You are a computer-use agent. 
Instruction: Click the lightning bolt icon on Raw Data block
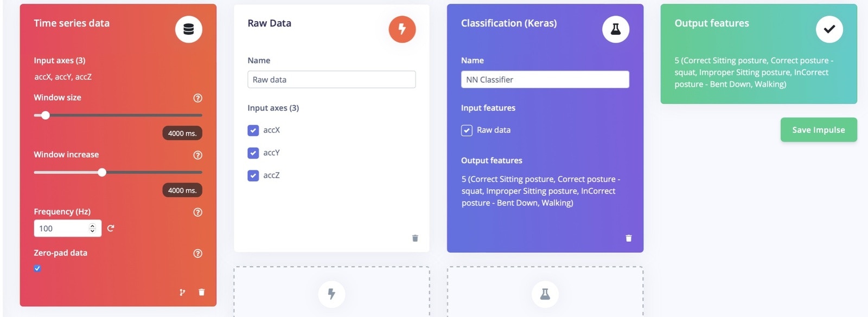402,29
